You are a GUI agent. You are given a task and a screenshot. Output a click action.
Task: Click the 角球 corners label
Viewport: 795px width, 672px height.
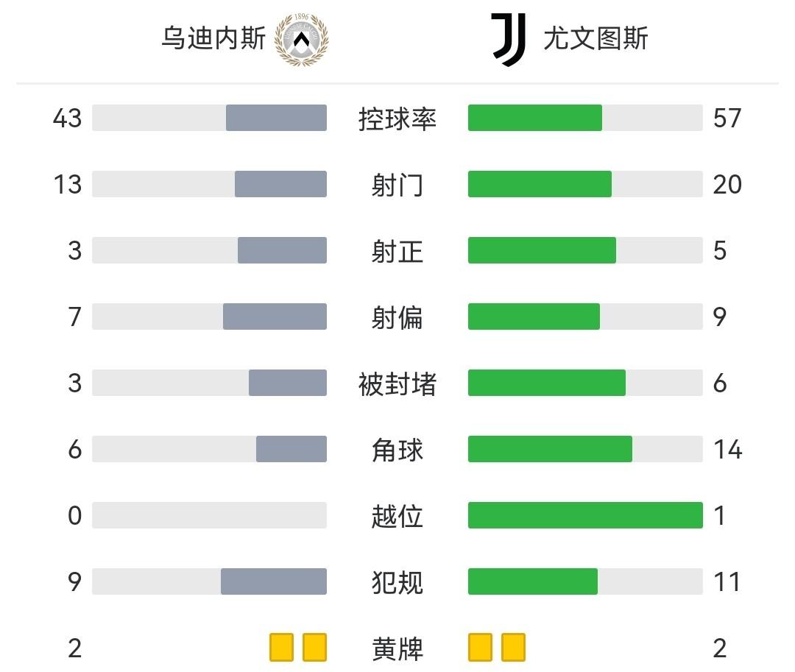[x=397, y=450]
